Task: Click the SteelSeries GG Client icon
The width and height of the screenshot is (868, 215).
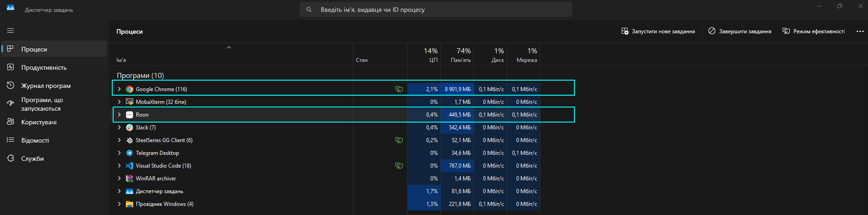Action: pyautogui.click(x=130, y=140)
